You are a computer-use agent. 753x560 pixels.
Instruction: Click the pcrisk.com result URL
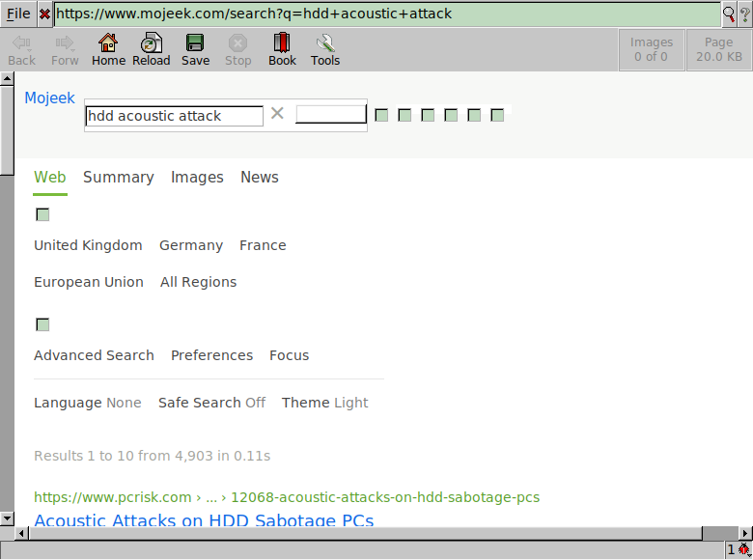pyautogui.click(x=287, y=497)
